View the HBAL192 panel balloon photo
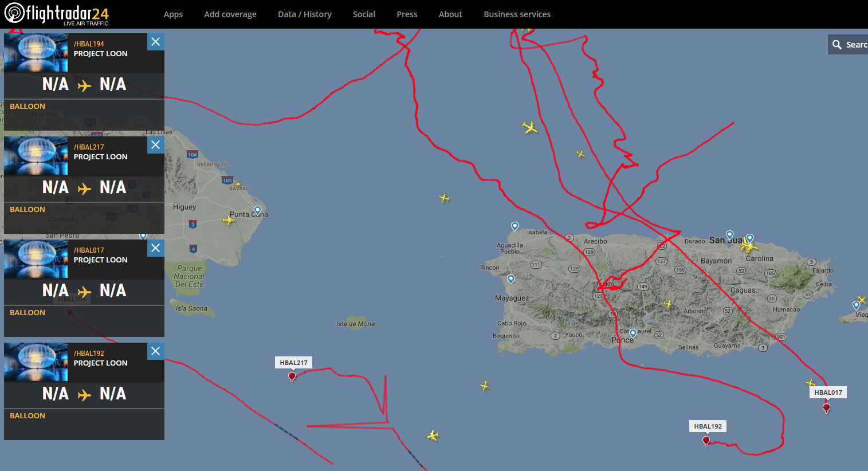 [36, 362]
